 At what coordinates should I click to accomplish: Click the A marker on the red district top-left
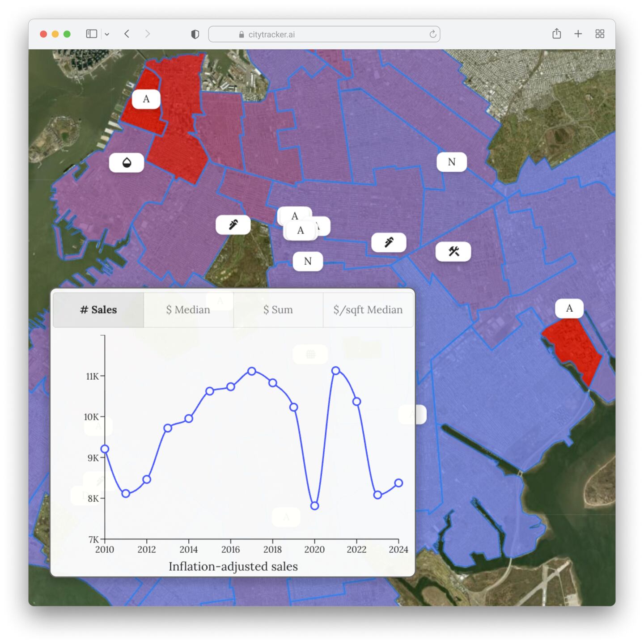(x=145, y=98)
